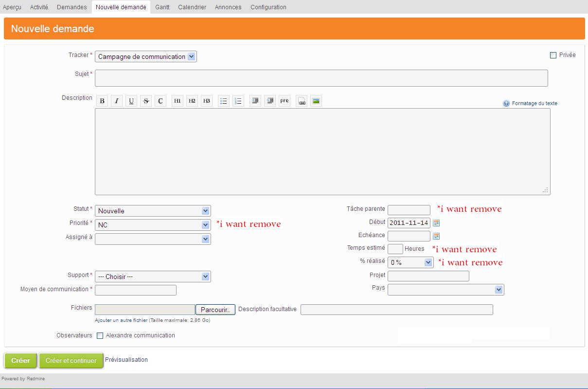Go to Activité tab
The height and width of the screenshot is (389, 588).
pyautogui.click(x=39, y=7)
